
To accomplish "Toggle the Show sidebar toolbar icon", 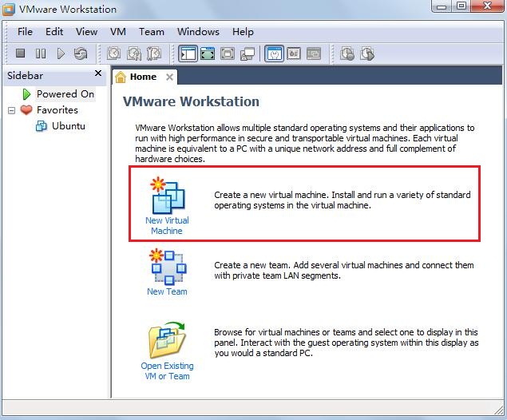I will (188, 53).
